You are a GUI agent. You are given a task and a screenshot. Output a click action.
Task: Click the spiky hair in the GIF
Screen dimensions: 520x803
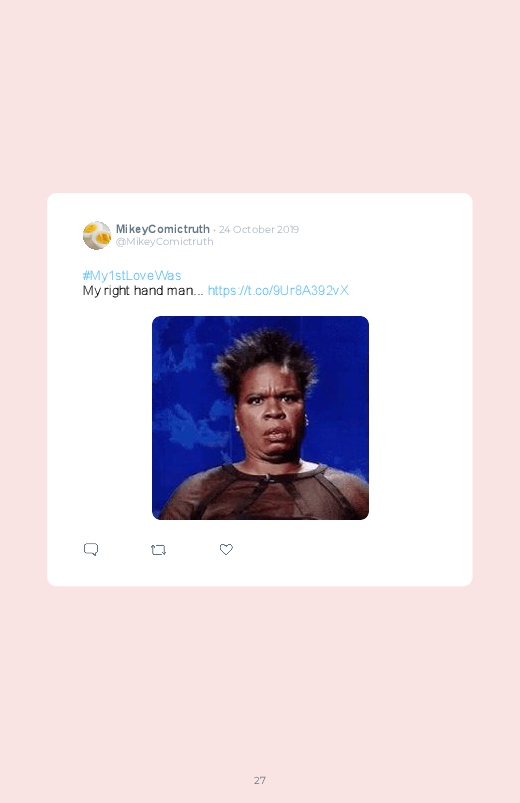[x=265, y=358]
